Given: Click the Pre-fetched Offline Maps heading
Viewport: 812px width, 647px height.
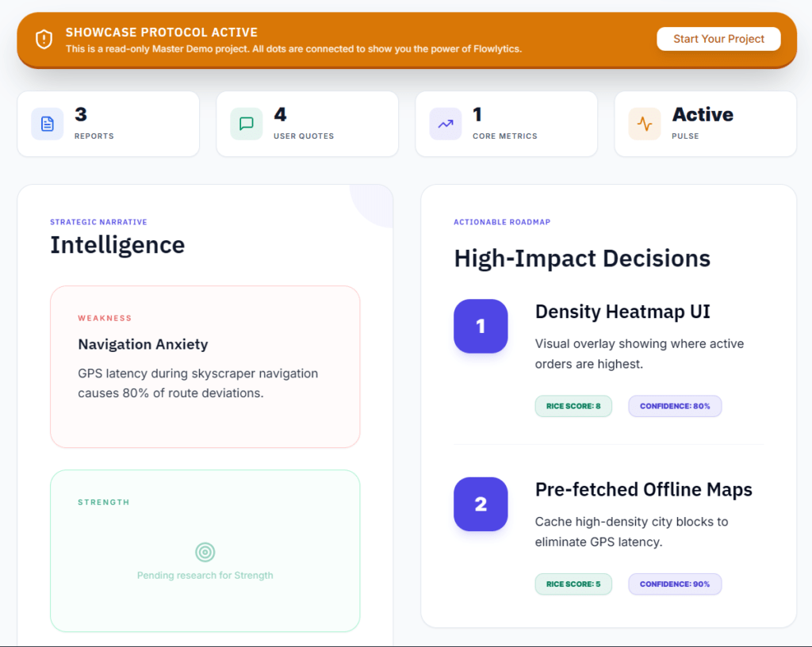Looking at the screenshot, I should (x=644, y=490).
